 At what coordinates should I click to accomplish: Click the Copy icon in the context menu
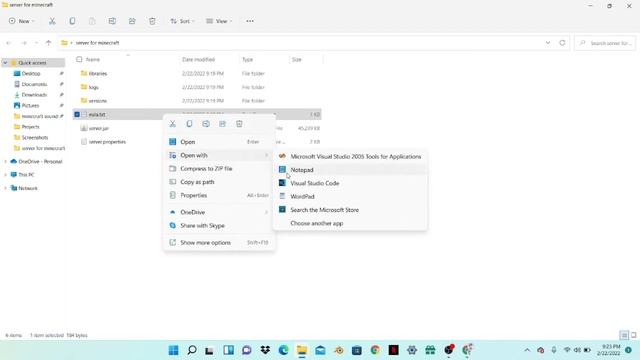pyautogui.click(x=189, y=124)
